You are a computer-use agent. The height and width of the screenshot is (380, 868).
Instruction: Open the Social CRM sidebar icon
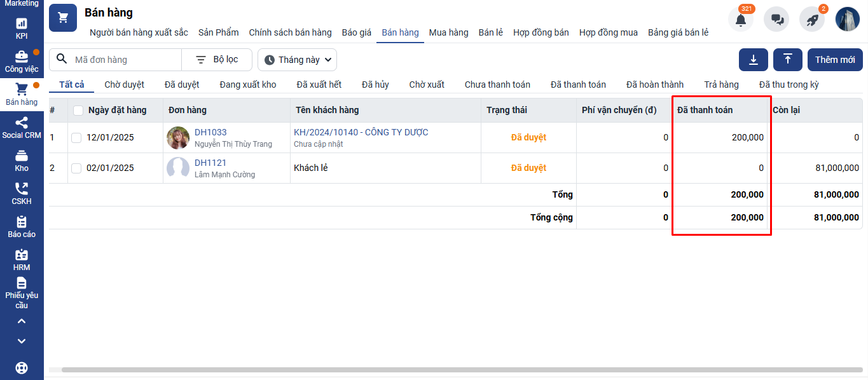pyautogui.click(x=22, y=128)
